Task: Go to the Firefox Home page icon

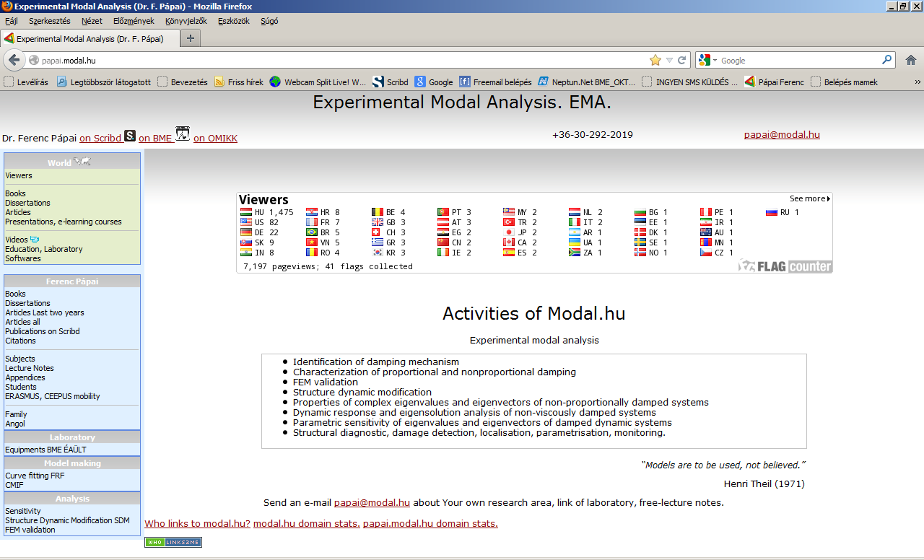Action: pos(911,60)
